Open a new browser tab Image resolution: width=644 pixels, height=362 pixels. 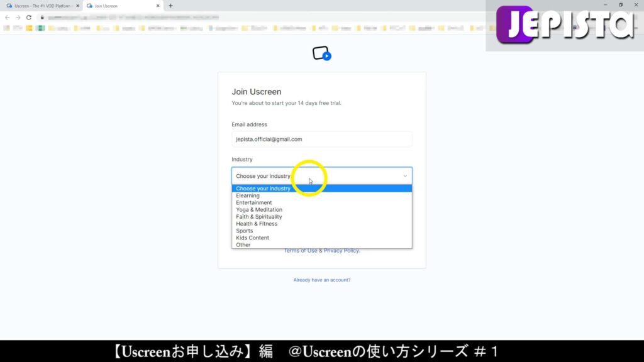click(x=170, y=6)
